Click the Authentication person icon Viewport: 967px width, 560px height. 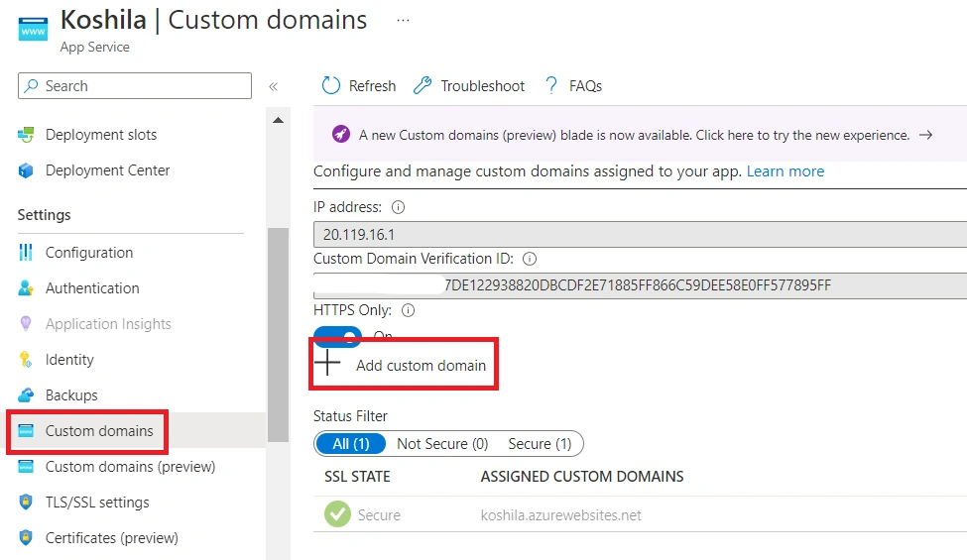click(x=26, y=287)
